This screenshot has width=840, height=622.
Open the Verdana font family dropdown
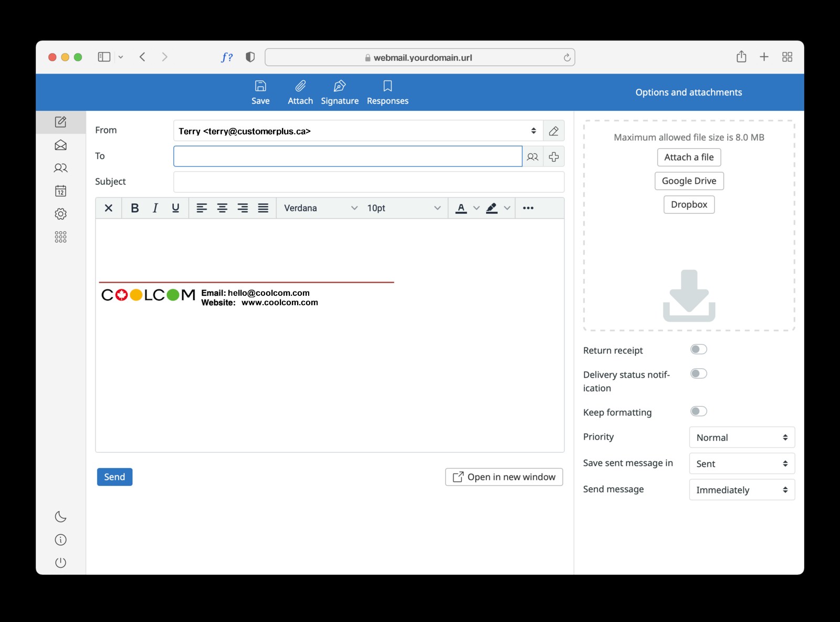pyautogui.click(x=320, y=208)
